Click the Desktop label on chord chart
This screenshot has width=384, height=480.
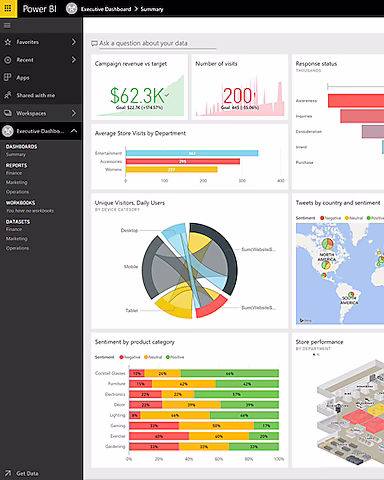(x=129, y=230)
